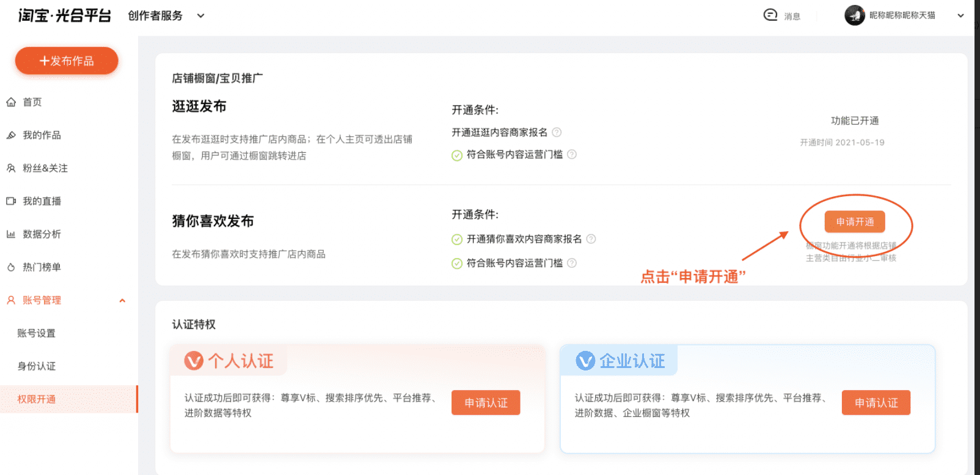The height and width of the screenshot is (475, 980).
Task: Click the 猜你喜欢发布 heading
Action: [213, 221]
